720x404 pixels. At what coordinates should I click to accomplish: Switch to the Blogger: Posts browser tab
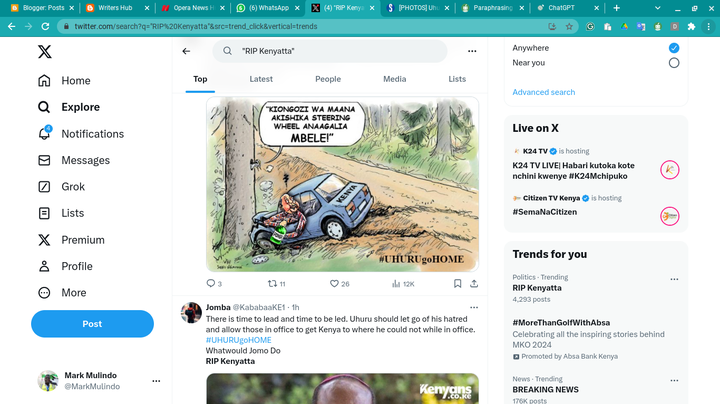(x=40, y=8)
